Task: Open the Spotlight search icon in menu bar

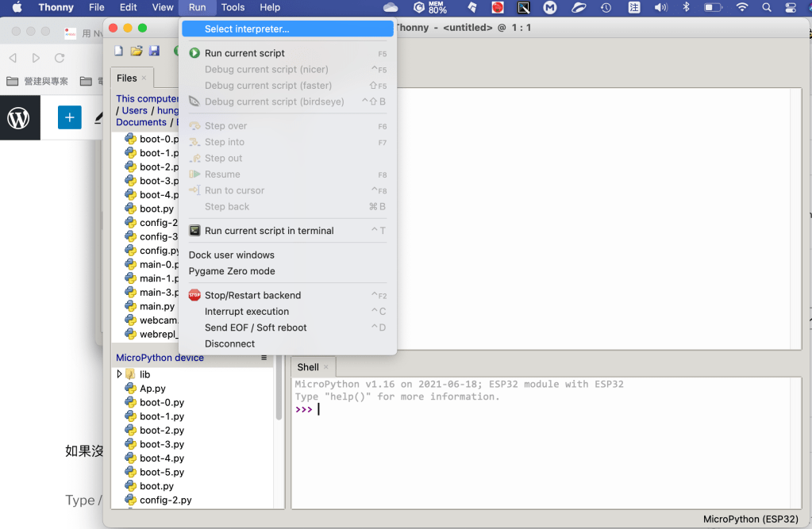Action: click(766, 7)
